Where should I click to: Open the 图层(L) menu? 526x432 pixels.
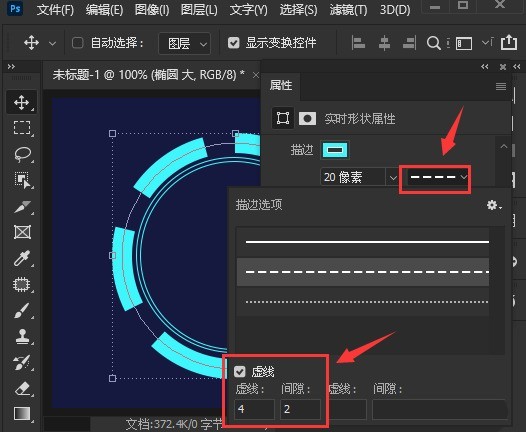[x=199, y=10]
